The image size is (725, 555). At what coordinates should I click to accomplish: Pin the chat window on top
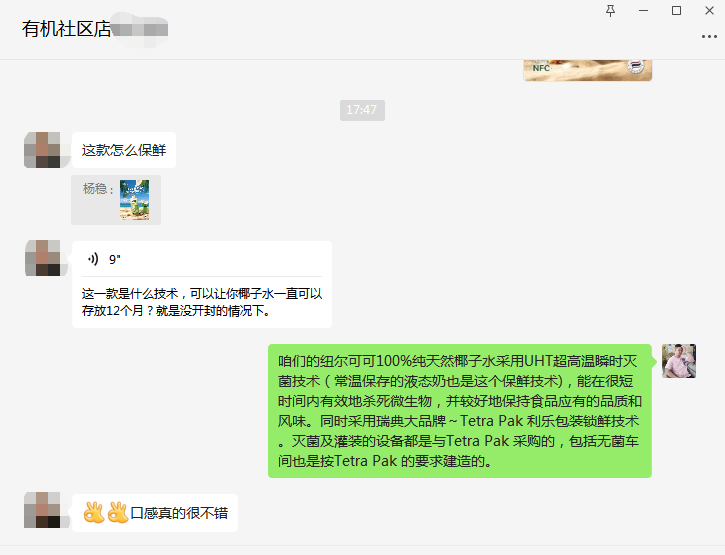pos(610,10)
